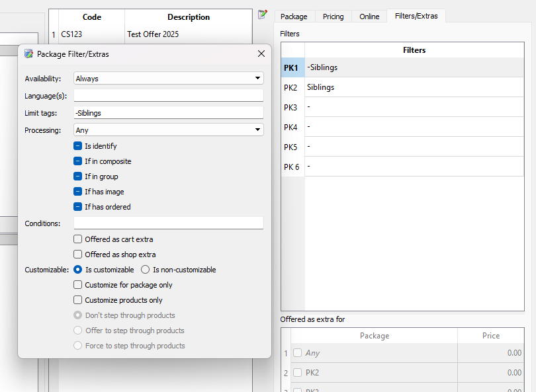
Task: Expand the Processing dropdown
Action: 169,130
